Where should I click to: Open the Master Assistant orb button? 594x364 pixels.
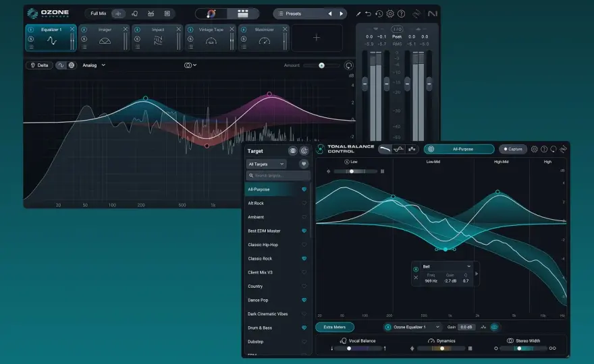(211, 13)
